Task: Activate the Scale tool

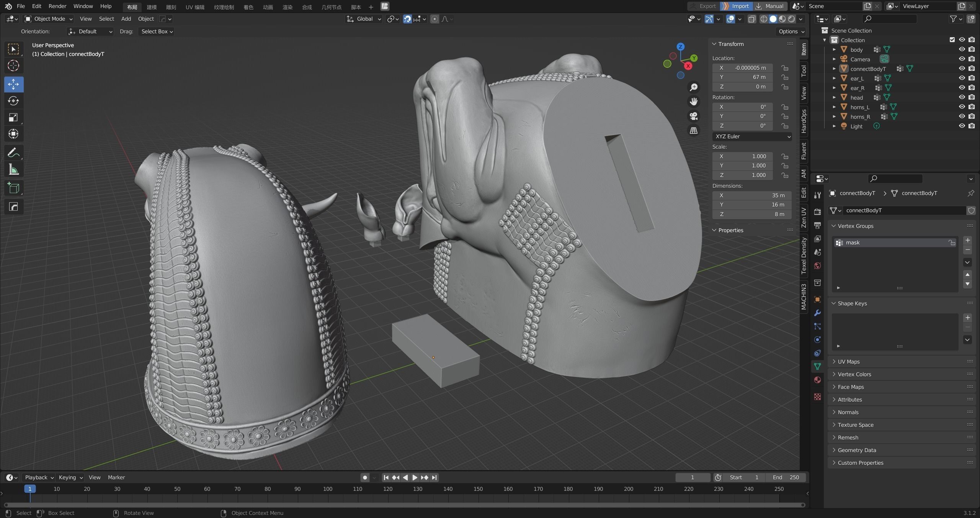Action: point(13,117)
